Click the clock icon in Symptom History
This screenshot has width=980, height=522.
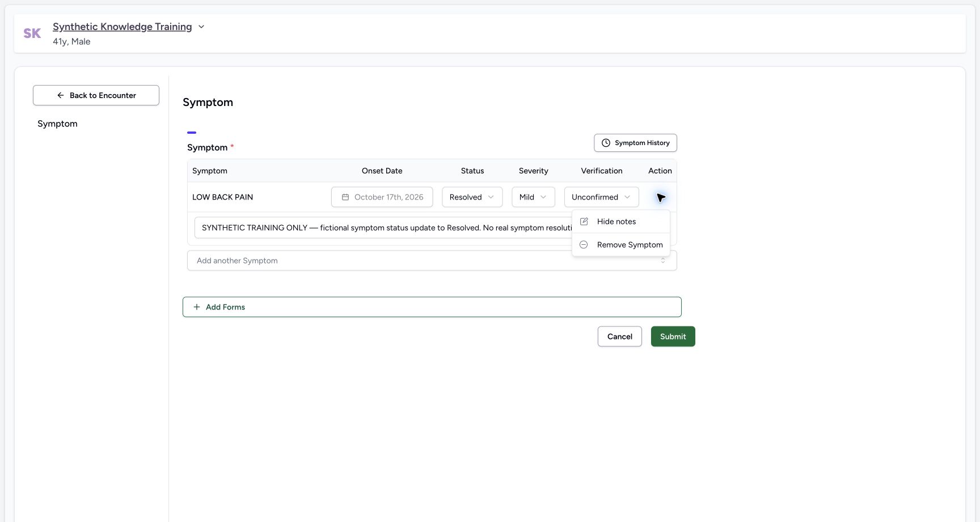pos(606,143)
